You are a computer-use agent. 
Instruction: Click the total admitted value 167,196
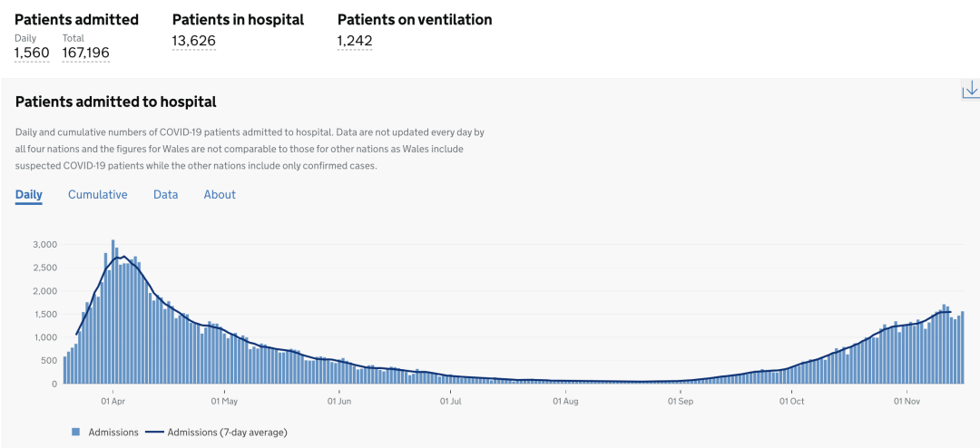point(86,53)
